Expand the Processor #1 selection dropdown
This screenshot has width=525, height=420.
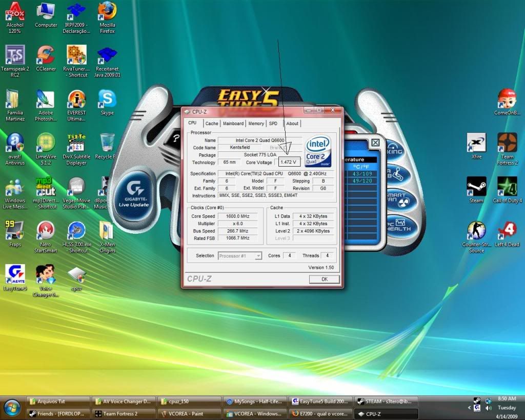coord(240,256)
